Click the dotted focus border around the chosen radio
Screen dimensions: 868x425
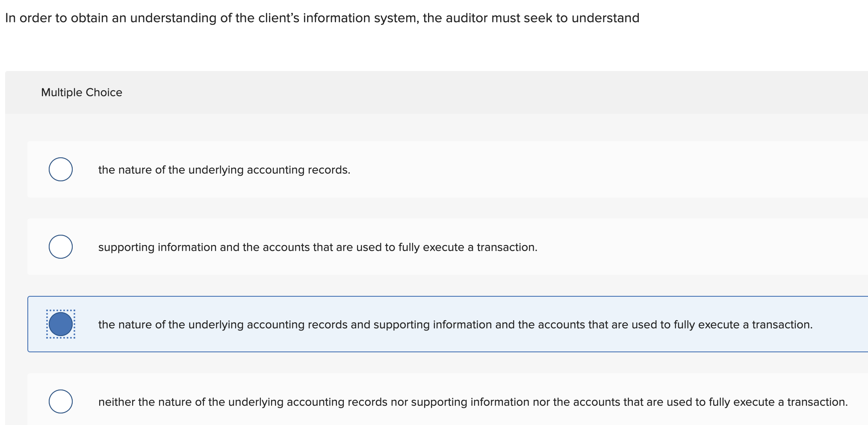pos(60,310)
